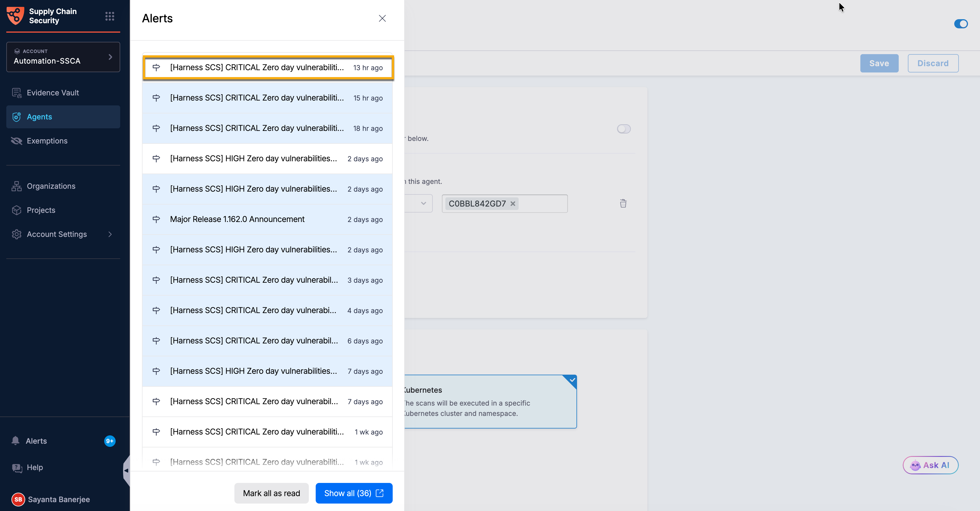Click signpost icon of 13 hr ago alert

pos(156,67)
